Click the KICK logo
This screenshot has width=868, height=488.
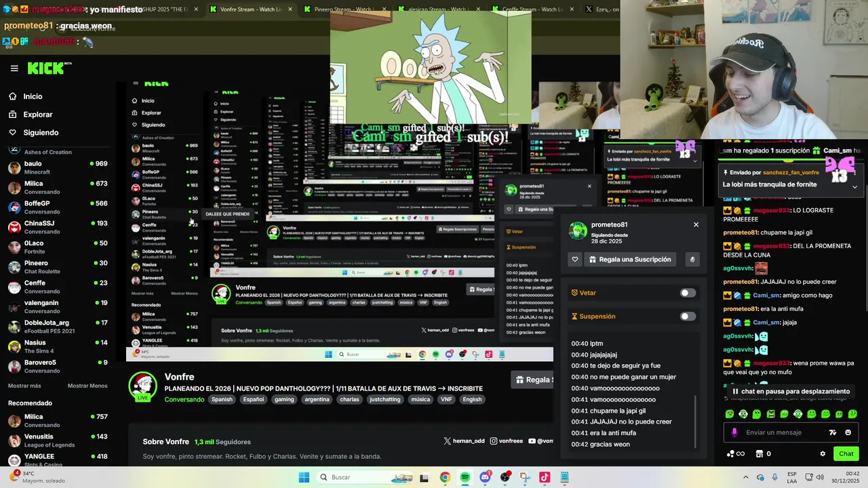(46, 68)
